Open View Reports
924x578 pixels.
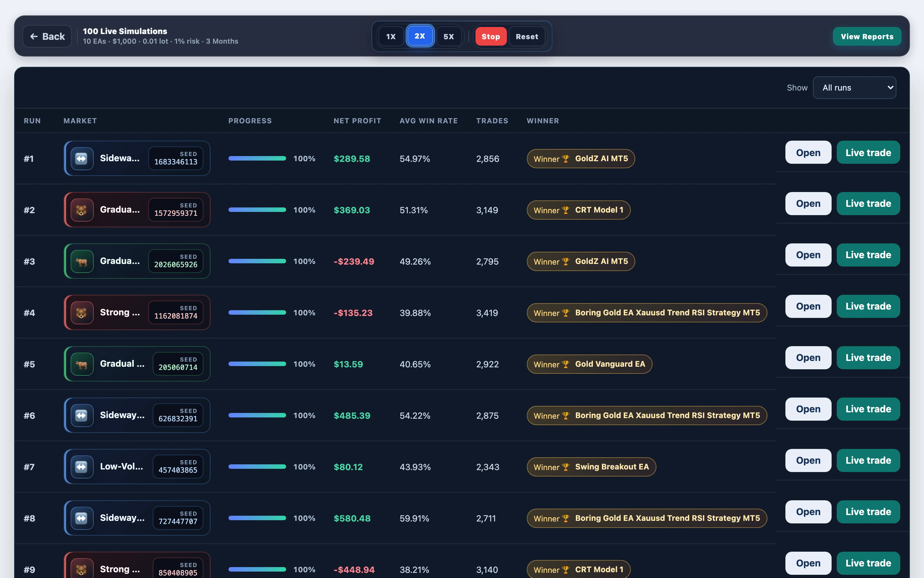coord(867,36)
